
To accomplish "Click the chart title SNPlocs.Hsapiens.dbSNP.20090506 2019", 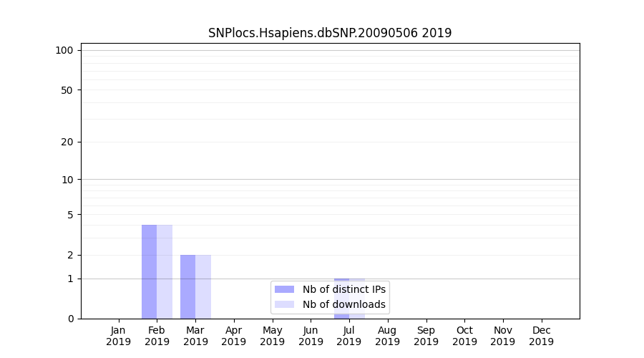I will [x=330, y=33].
